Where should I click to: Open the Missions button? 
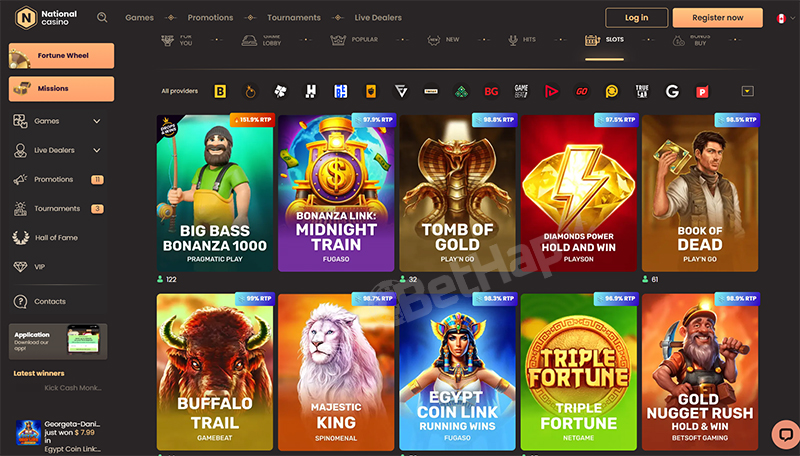tap(61, 89)
